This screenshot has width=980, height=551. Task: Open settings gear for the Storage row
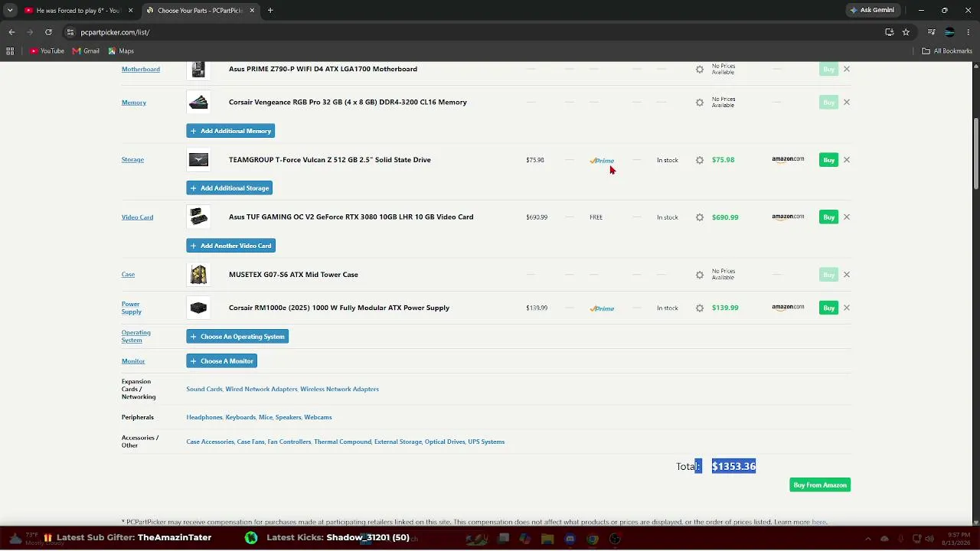pyautogui.click(x=700, y=160)
